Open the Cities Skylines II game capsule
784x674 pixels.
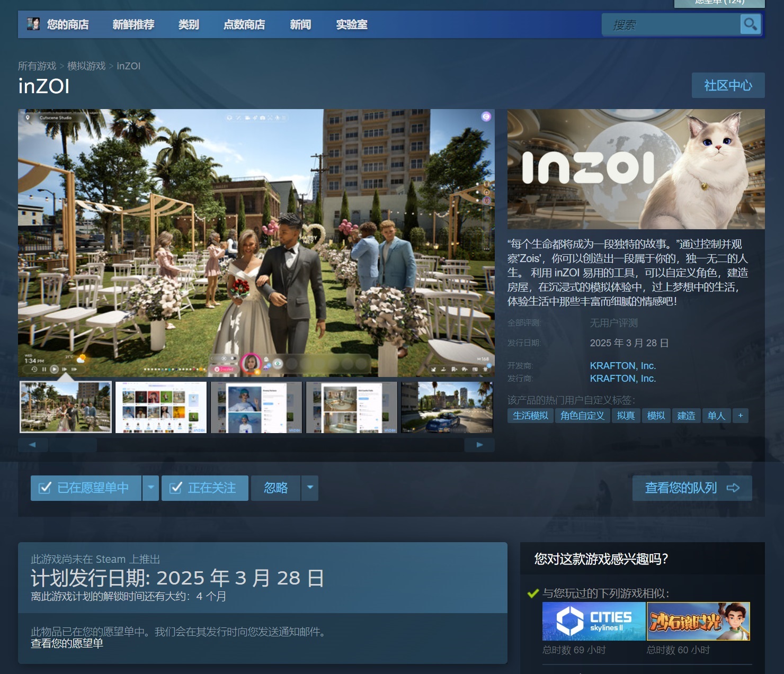(594, 621)
